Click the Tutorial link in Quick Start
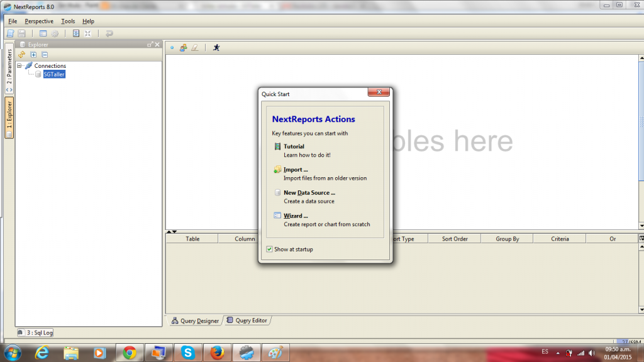This screenshot has height=362, width=644. [x=294, y=146]
